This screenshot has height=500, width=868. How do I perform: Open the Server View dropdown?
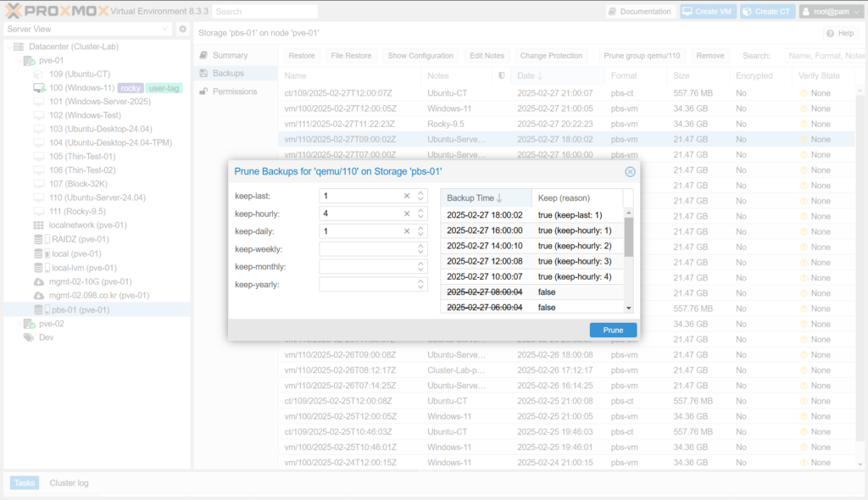(86, 29)
